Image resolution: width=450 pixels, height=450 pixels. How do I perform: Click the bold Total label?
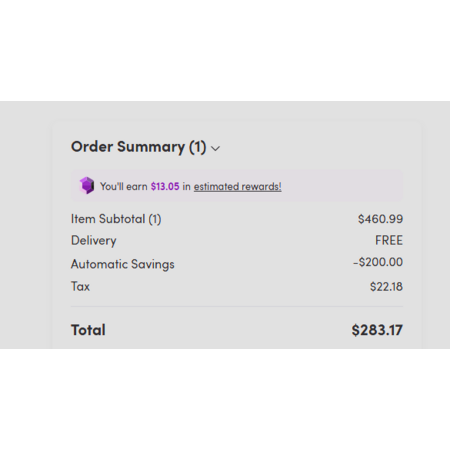[x=88, y=330]
